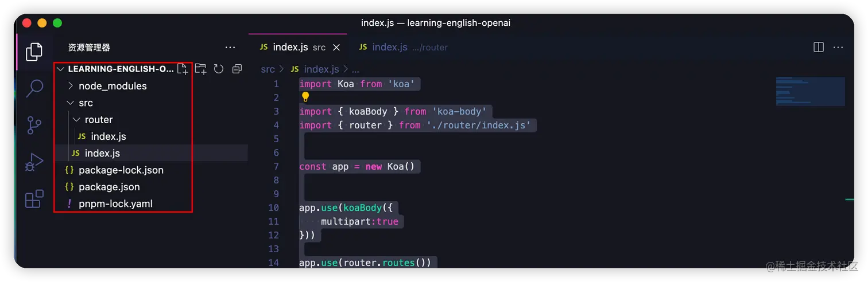
Task: Click the yellow minimize window button
Action: pyautogui.click(x=42, y=23)
